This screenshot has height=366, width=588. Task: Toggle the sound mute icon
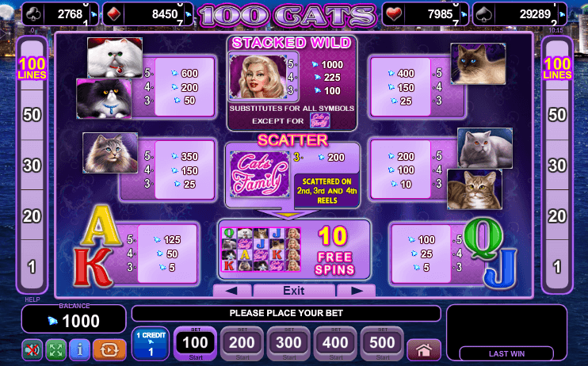click(x=32, y=350)
